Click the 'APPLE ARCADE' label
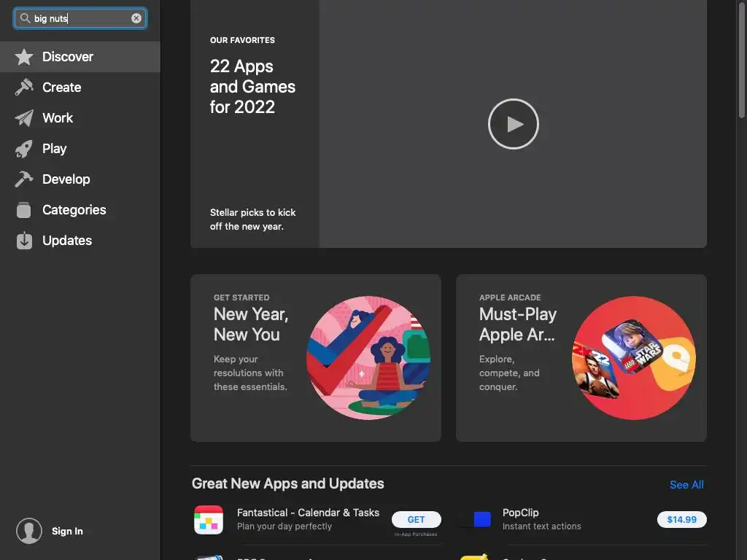This screenshot has height=560, width=747. [510, 297]
